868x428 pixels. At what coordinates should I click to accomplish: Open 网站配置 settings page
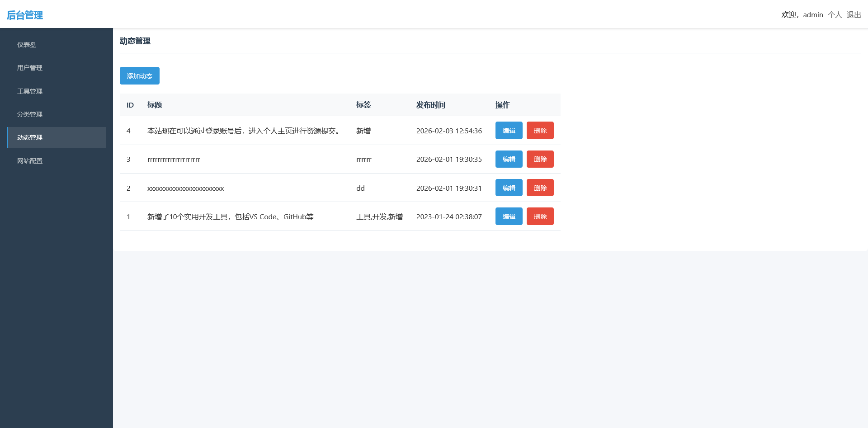[x=29, y=160]
